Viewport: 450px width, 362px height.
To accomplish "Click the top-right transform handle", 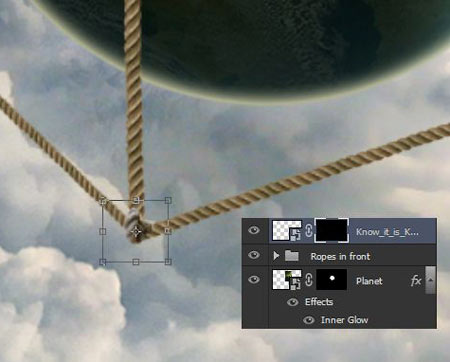I will click(x=168, y=200).
